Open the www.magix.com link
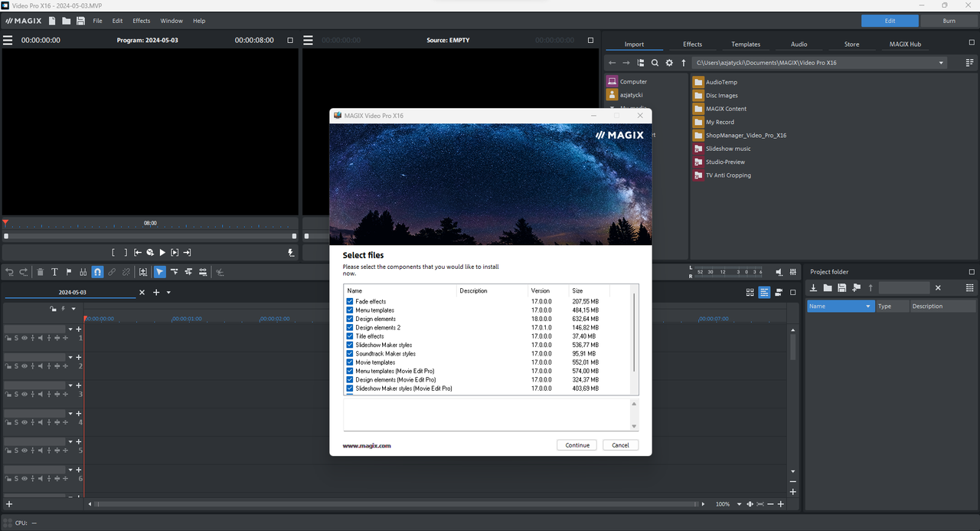The height and width of the screenshot is (531, 980). coord(367,445)
